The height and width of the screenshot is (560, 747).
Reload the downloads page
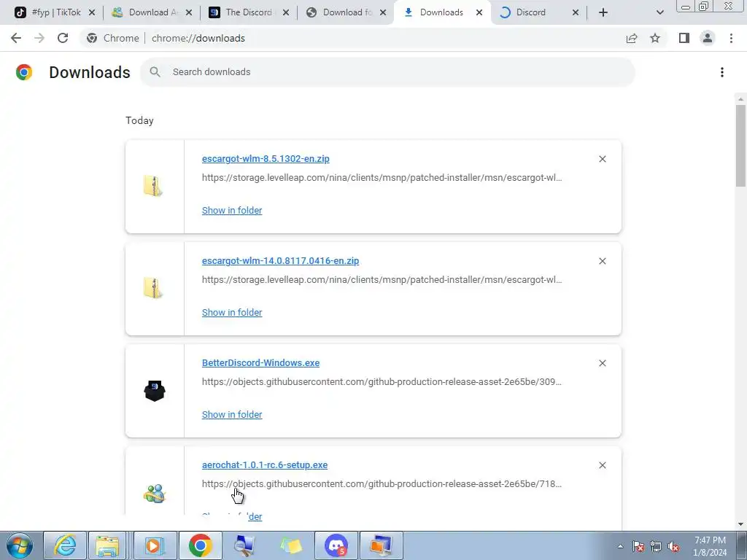click(x=63, y=38)
